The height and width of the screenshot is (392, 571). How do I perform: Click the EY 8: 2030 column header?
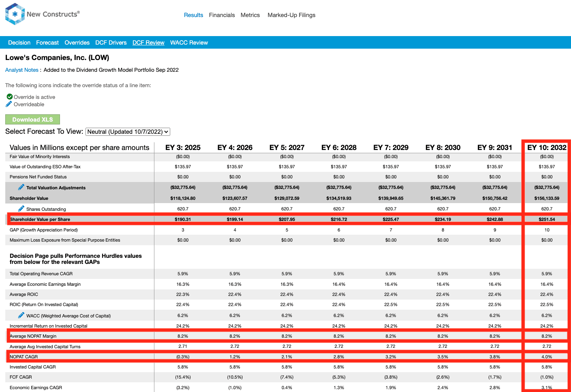point(443,148)
